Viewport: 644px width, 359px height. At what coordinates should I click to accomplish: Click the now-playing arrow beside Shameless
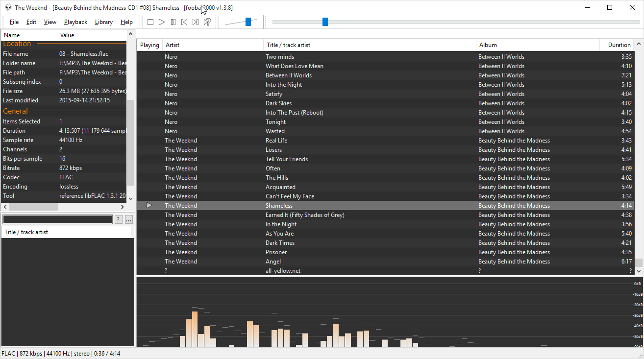click(149, 206)
